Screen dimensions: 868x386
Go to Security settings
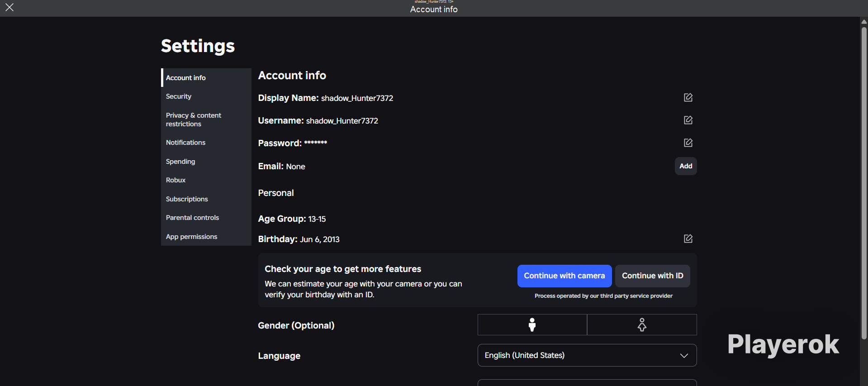206,96
